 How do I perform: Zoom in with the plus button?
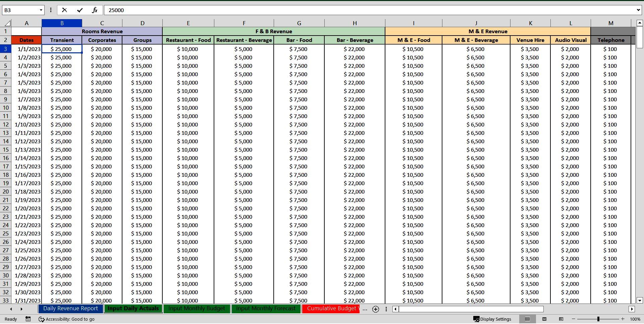[623, 319]
